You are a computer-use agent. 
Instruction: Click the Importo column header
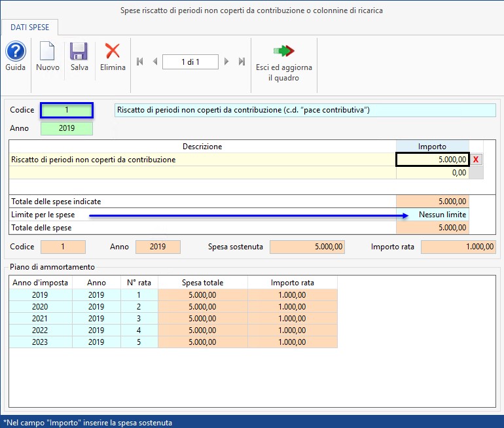(x=432, y=147)
